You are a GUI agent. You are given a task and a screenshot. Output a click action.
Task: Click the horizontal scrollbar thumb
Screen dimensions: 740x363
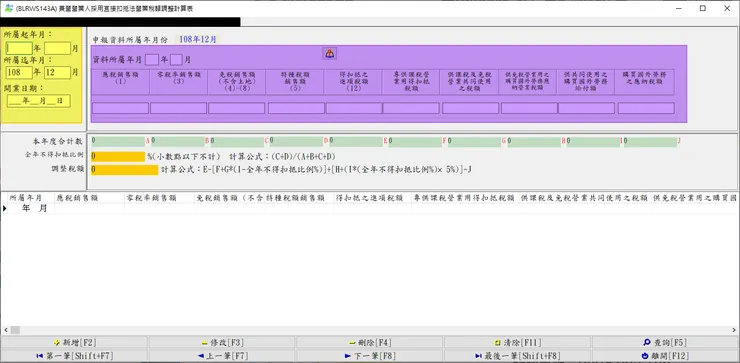15,330
